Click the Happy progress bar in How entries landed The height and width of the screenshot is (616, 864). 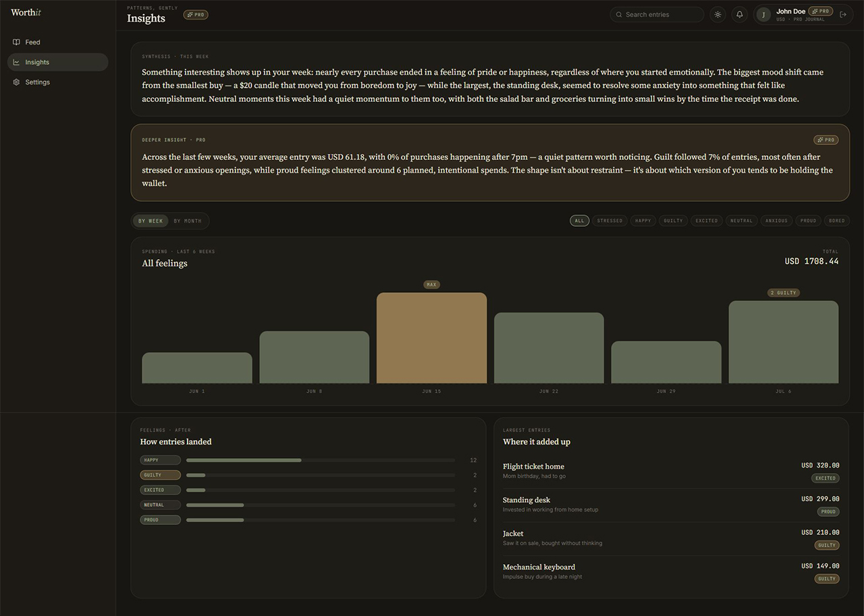[x=321, y=460]
